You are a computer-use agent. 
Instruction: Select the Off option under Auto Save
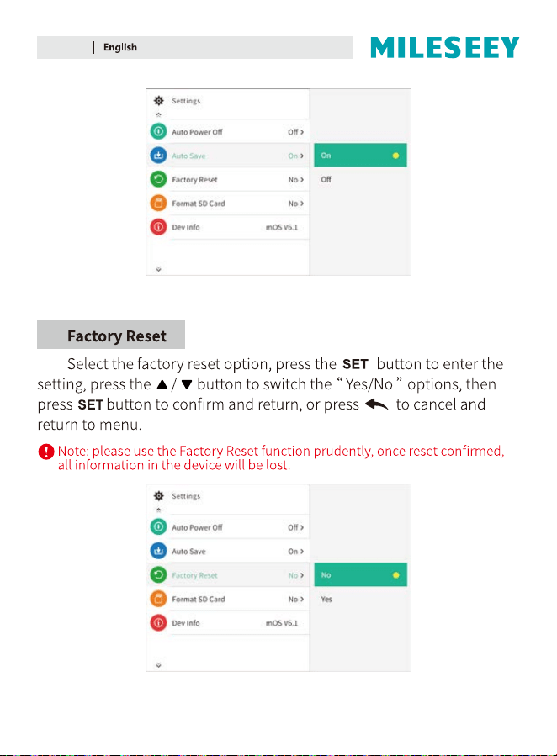(360, 179)
